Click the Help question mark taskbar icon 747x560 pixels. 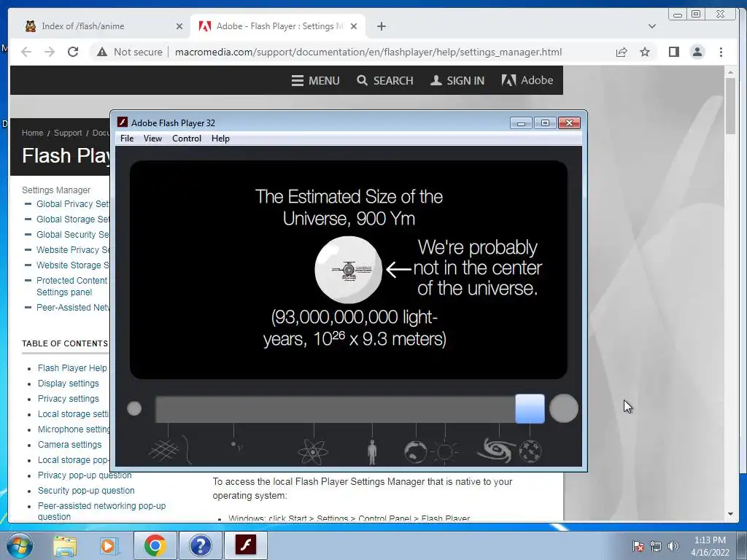[x=200, y=545]
